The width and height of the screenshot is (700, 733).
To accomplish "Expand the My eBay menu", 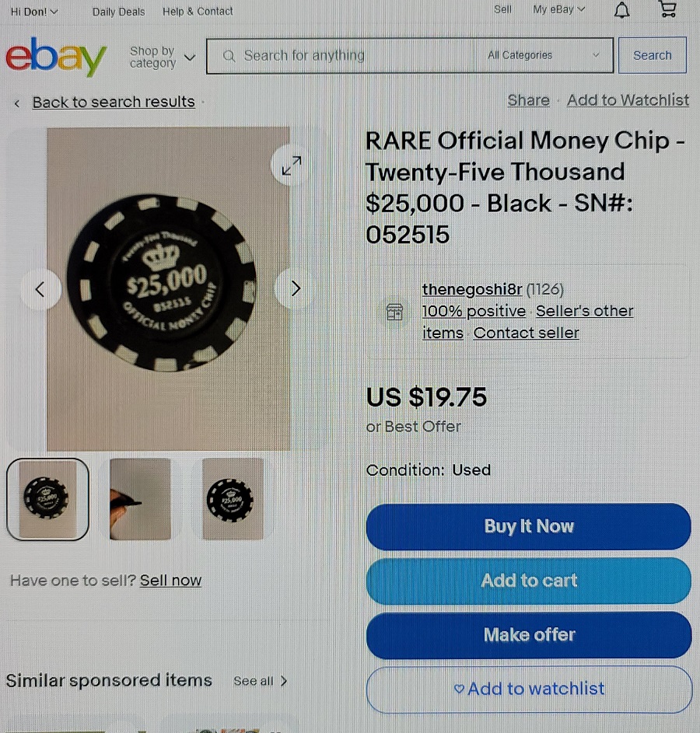I will pos(558,9).
